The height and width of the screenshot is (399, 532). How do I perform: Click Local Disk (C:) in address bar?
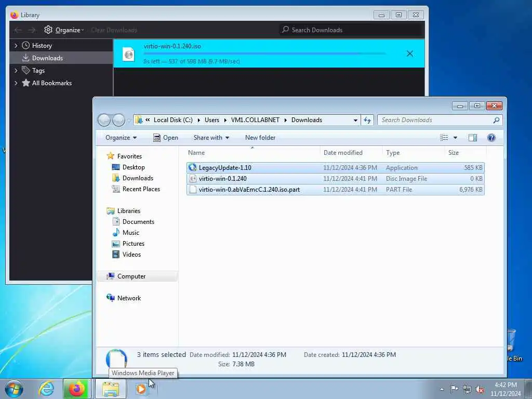(173, 120)
